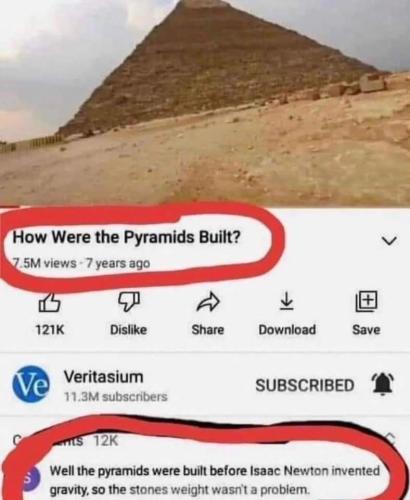Open the Veritasium channel name link
Viewport: 410px width, 500px height.
pos(103,377)
